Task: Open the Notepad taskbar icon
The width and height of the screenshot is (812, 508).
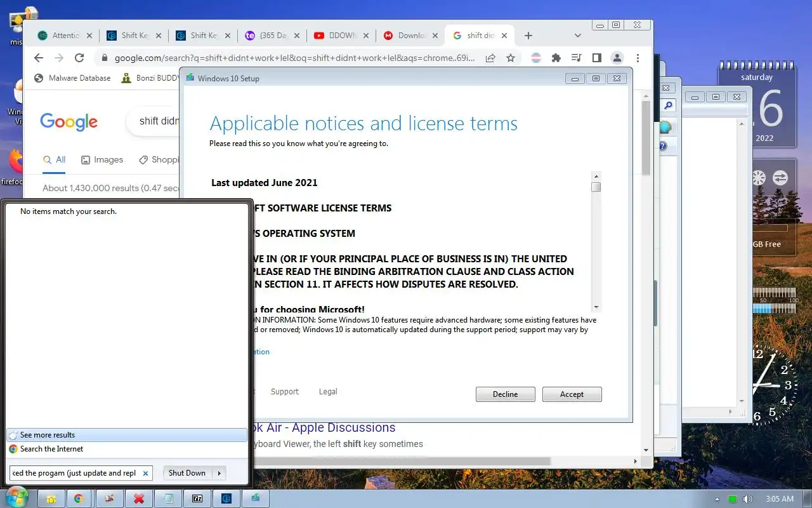Action: 168,499
